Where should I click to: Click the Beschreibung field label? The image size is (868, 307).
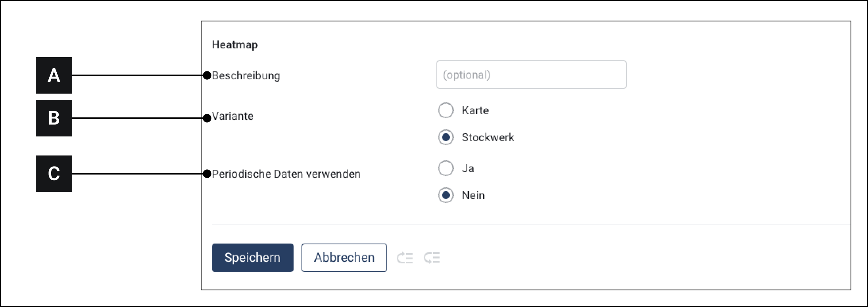tap(246, 75)
